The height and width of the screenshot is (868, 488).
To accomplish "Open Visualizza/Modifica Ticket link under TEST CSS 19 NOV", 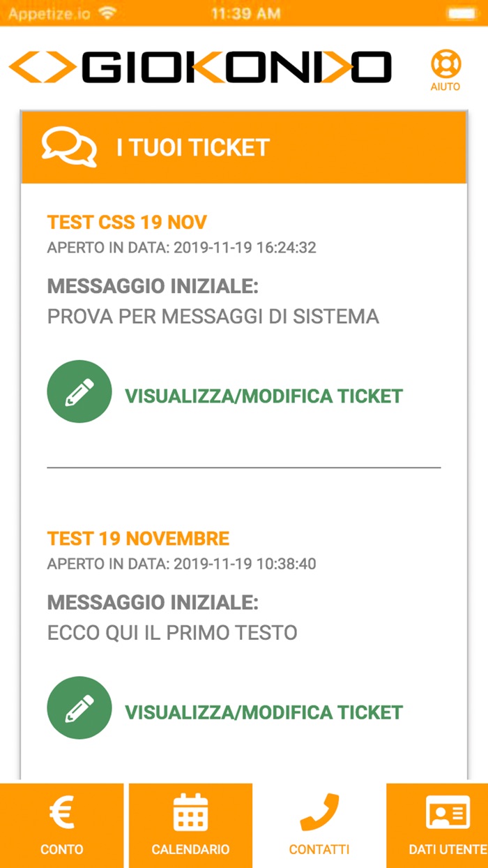I will [264, 396].
